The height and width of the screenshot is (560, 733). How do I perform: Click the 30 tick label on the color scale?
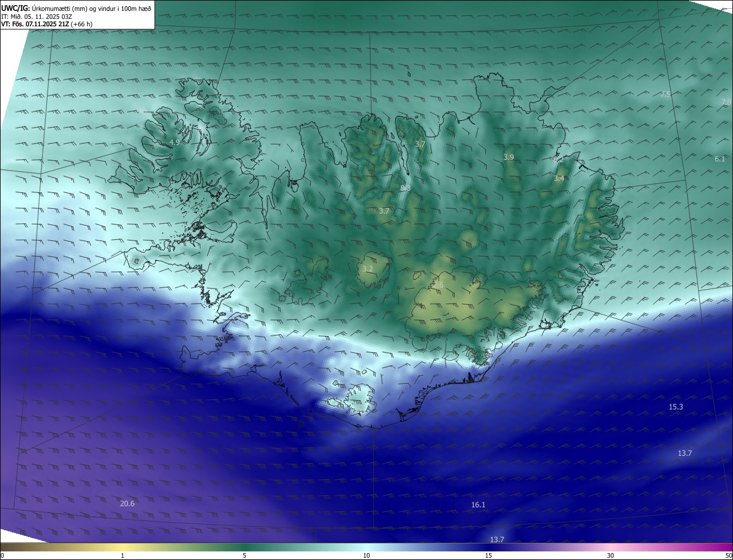pyautogui.click(x=610, y=555)
